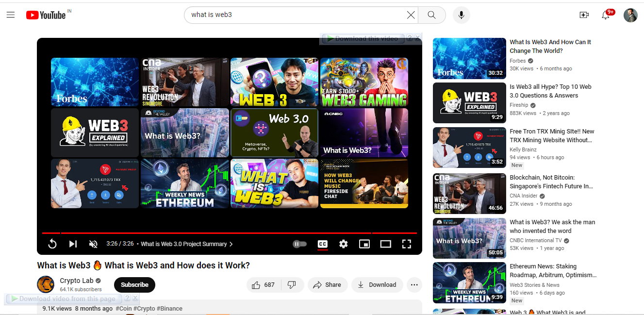Open Kelly Brainz channel in sidebar
644x315 pixels.
pyautogui.click(x=523, y=150)
